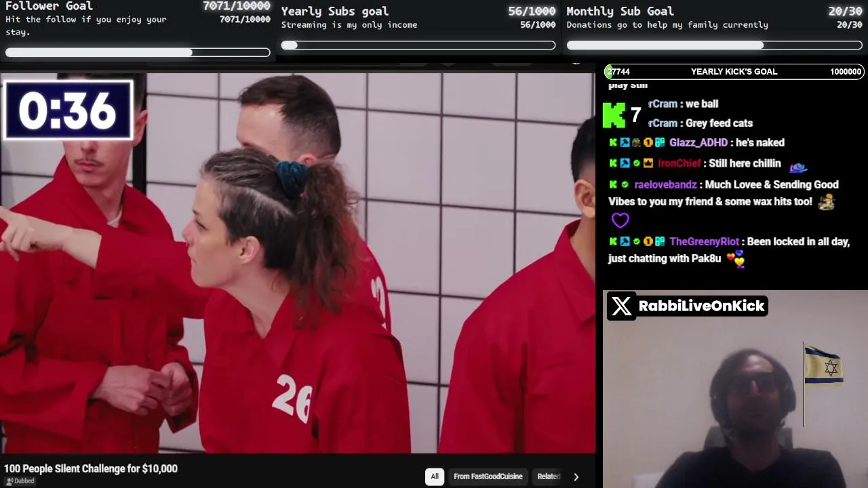Click the teal badge directly left of TheGreenyRiot

(659, 242)
